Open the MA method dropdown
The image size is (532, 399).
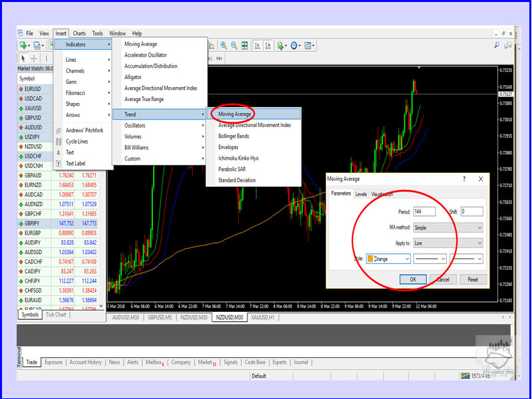[x=448, y=227]
